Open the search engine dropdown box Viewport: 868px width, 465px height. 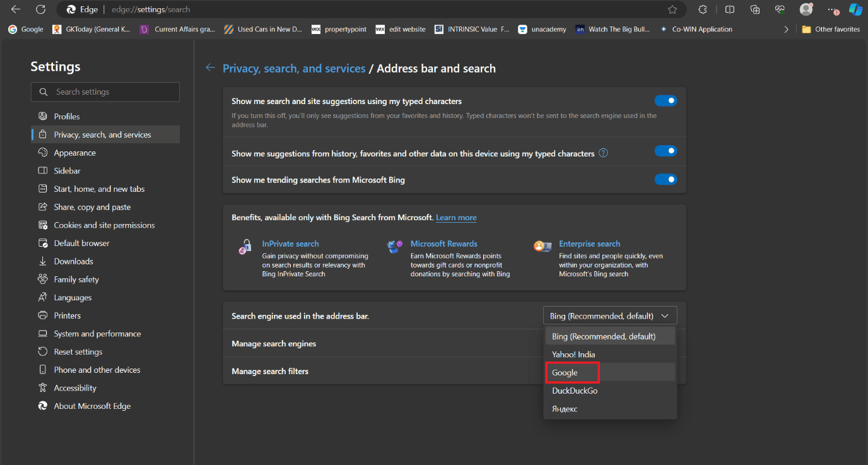(x=610, y=315)
